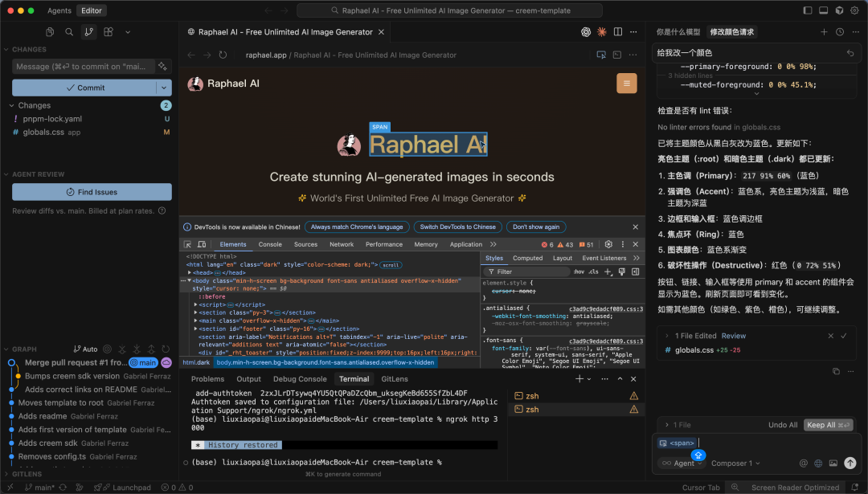
Task: Click the Find Issues button
Action: tap(91, 191)
